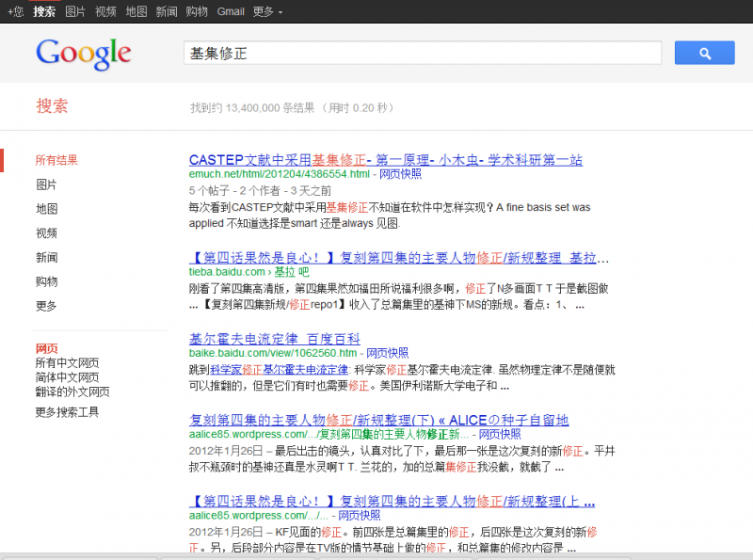The image size is (753, 560).
Task: Click the 科学家修正基尔霍夫电流定律 jump link
Action: [x=279, y=370]
